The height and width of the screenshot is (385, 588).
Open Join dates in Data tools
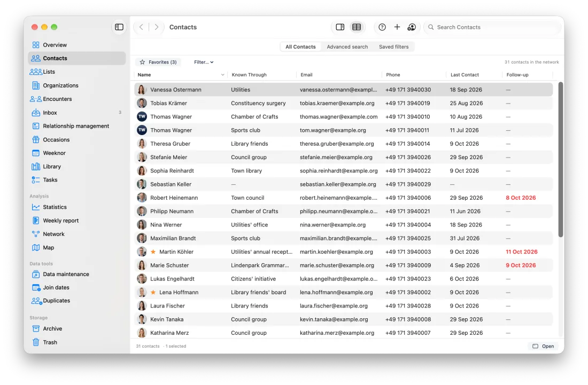77,288
